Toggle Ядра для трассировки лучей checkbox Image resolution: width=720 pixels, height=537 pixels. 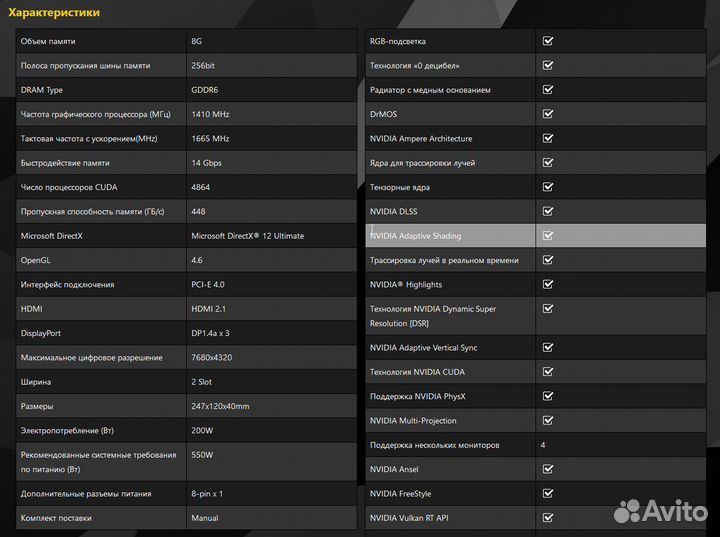(x=547, y=162)
